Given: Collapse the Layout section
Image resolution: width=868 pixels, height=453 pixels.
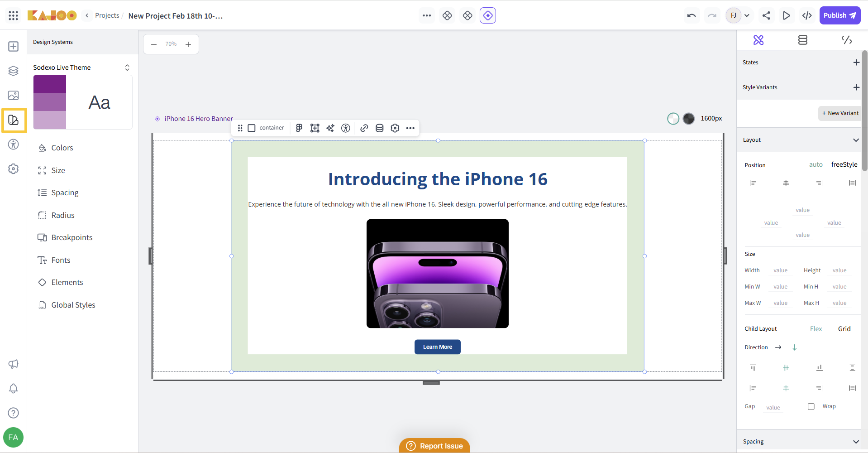Looking at the screenshot, I should coord(856,140).
